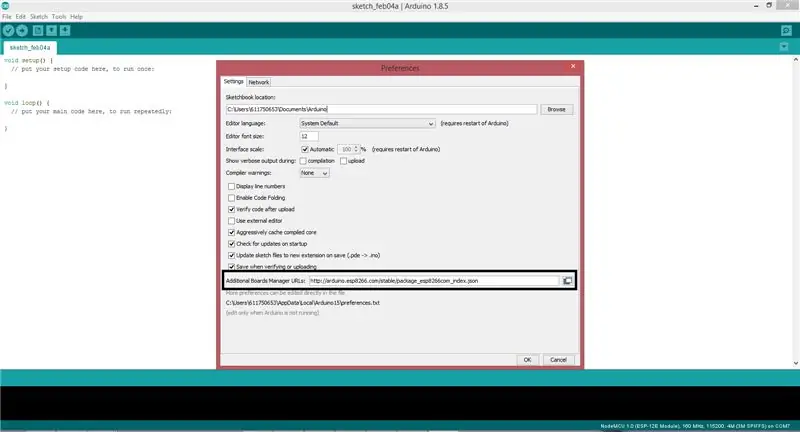This screenshot has width=800, height=432.
Task: Open the tab menu dropdown arrow
Action: [784, 47]
